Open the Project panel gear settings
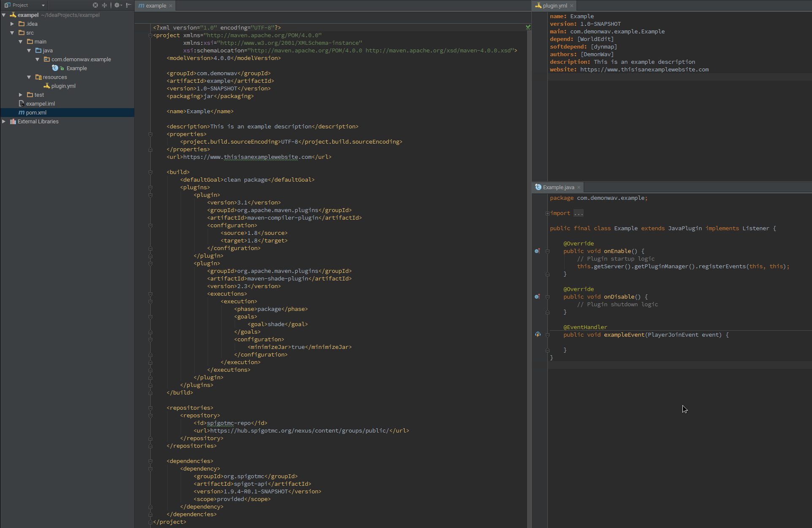The height and width of the screenshot is (528, 812). (x=117, y=5)
